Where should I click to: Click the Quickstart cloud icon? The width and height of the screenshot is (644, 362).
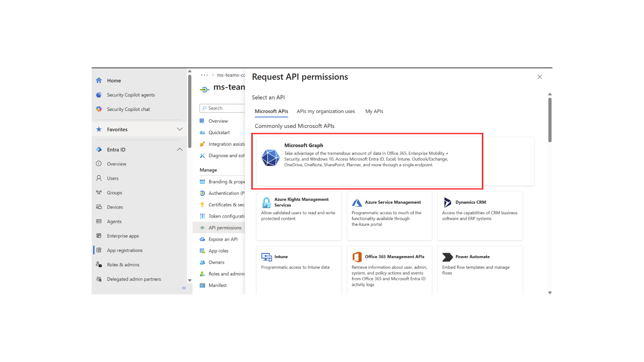click(x=202, y=132)
